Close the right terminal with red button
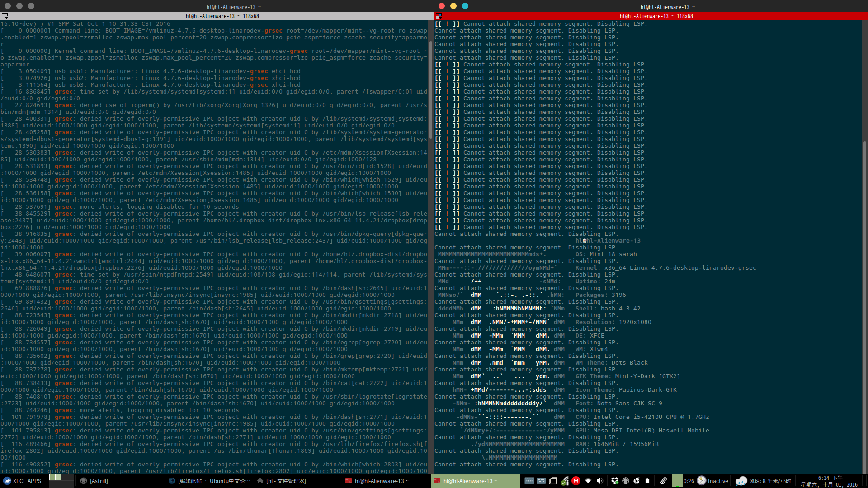Image resolution: width=868 pixels, height=488 pixels. pyautogui.click(x=442, y=6)
